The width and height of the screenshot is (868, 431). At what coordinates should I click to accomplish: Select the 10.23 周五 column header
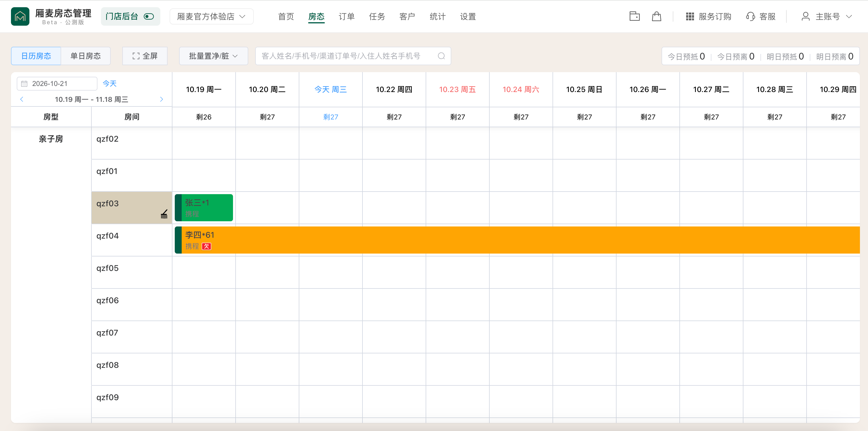(457, 89)
